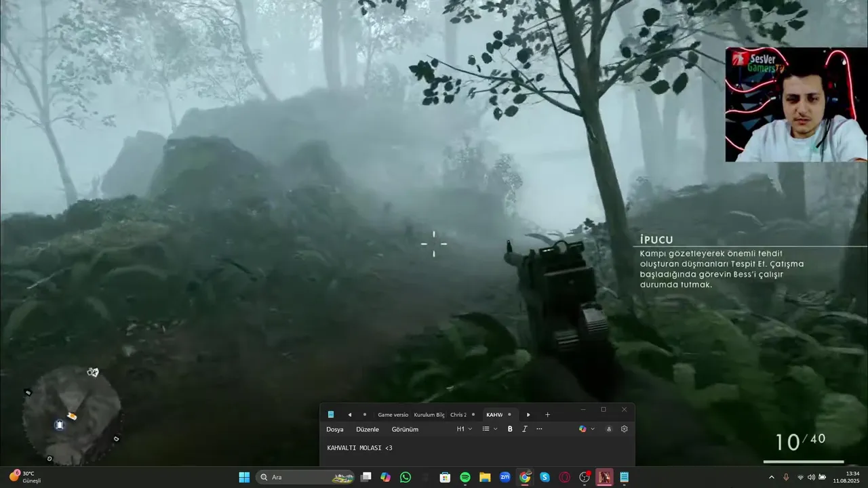
Task: Expand the H1 heading dropdown
Action: pyautogui.click(x=465, y=429)
